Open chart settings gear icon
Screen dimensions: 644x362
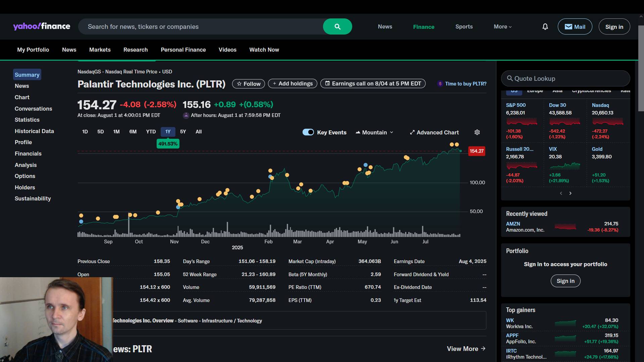click(x=477, y=132)
